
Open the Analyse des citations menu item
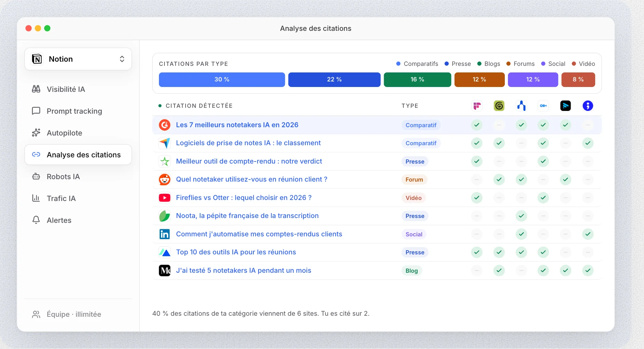point(78,155)
